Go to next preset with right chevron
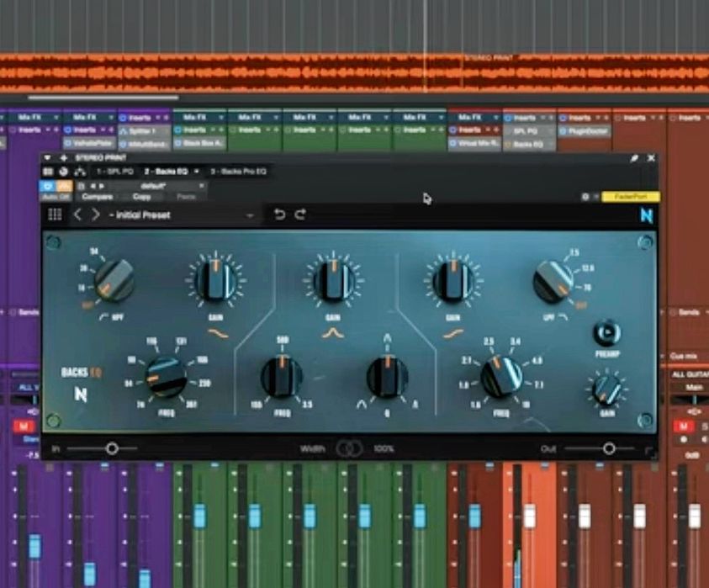This screenshot has width=709, height=588. click(x=95, y=215)
